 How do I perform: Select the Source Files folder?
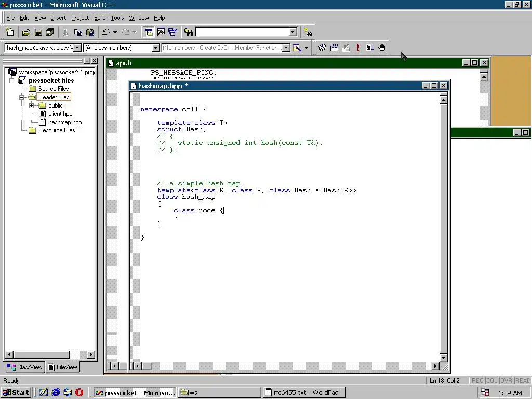[x=54, y=89]
